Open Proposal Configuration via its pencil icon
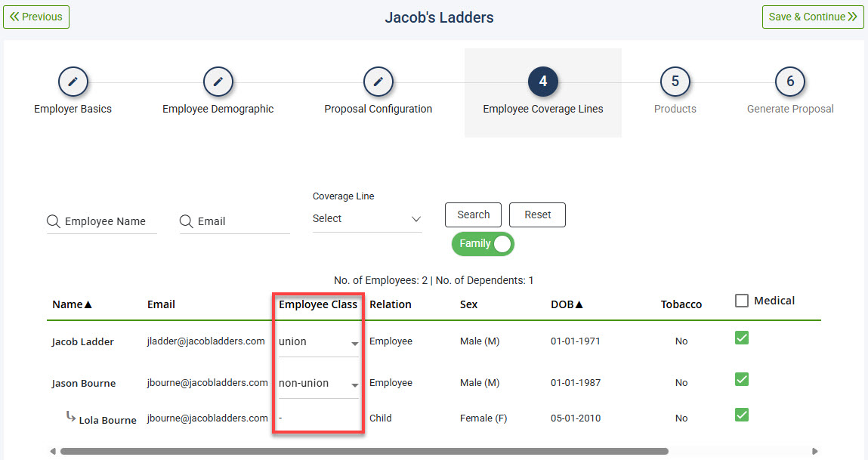Image resolution: width=868 pixels, height=460 pixels. pos(378,82)
